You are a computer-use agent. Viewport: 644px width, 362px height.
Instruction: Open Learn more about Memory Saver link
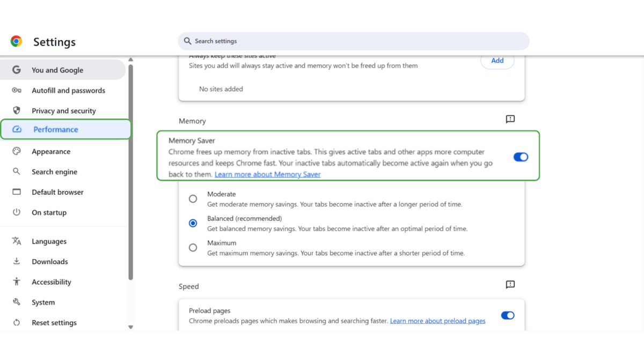(267, 174)
